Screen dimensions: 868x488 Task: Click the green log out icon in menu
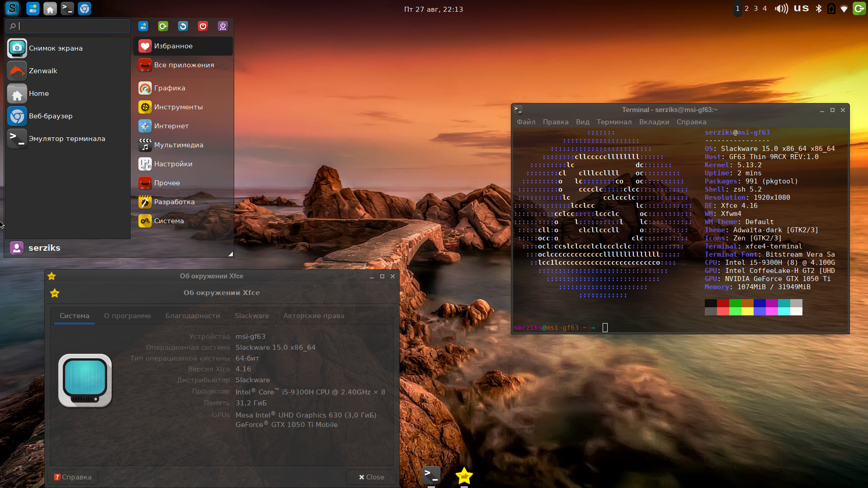(x=163, y=26)
